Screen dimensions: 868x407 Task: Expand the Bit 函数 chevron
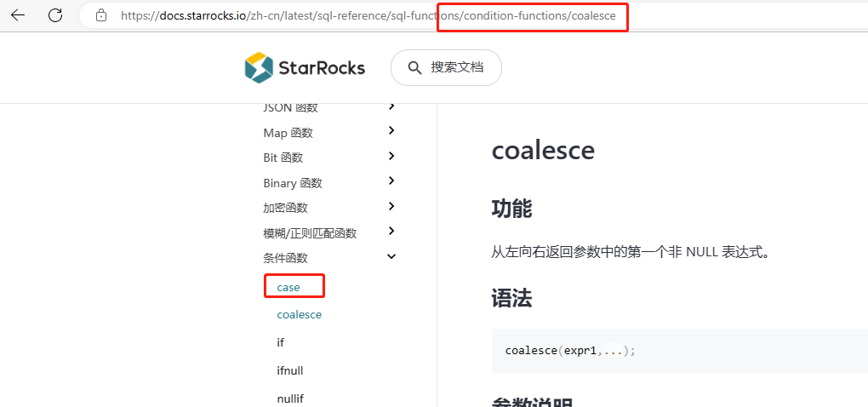point(391,157)
